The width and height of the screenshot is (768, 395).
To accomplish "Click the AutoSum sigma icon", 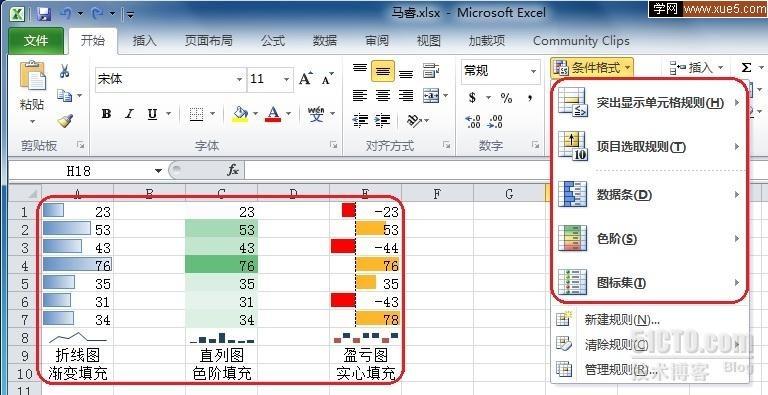I will tap(746, 68).
